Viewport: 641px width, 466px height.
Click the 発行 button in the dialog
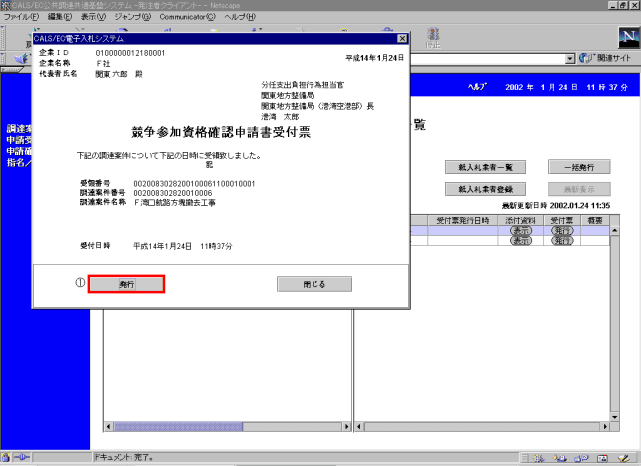point(126,285)
